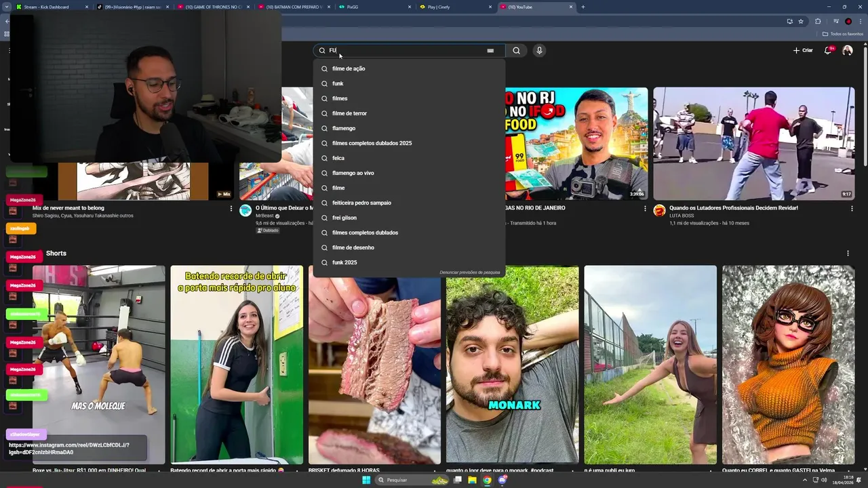This screenshot has height=488, width=868.
Task: Click the YouTube search magnifier button
Action: pyautogui.click(x=516, y=50)
